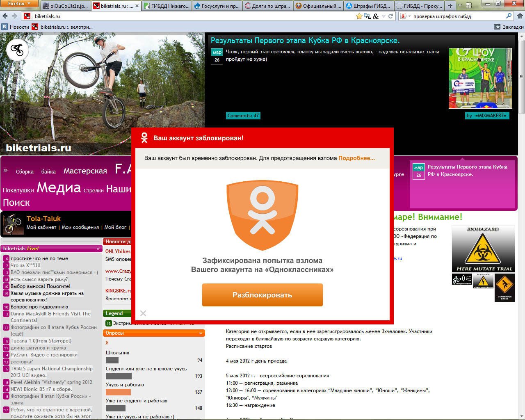Image resolution: width=525 pixels, height=420 pixels.
Task: Click the Odnoklassniki orange shield logo
Action: (262, 215)
